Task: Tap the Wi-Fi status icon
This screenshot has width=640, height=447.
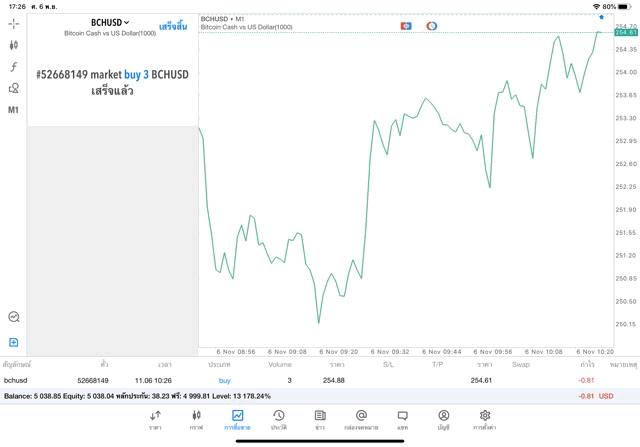Action: 596,7
